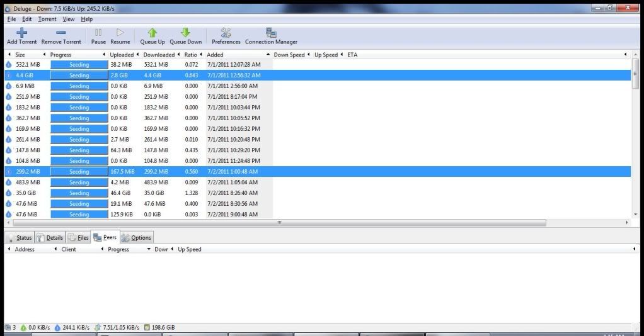This screenshot has width=644, height=336.
Task: Sort torrents by Uploaded column header
Action: (x=124, y=55)
